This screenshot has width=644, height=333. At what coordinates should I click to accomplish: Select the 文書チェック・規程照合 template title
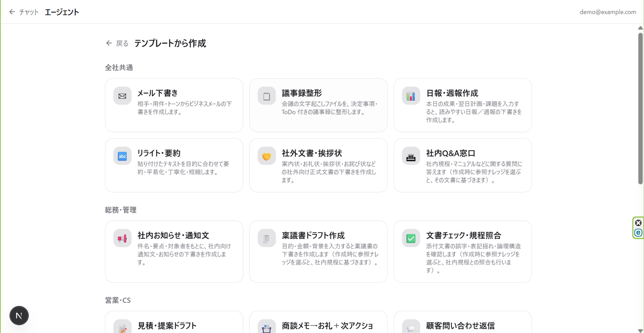click(x=464, y=235)
